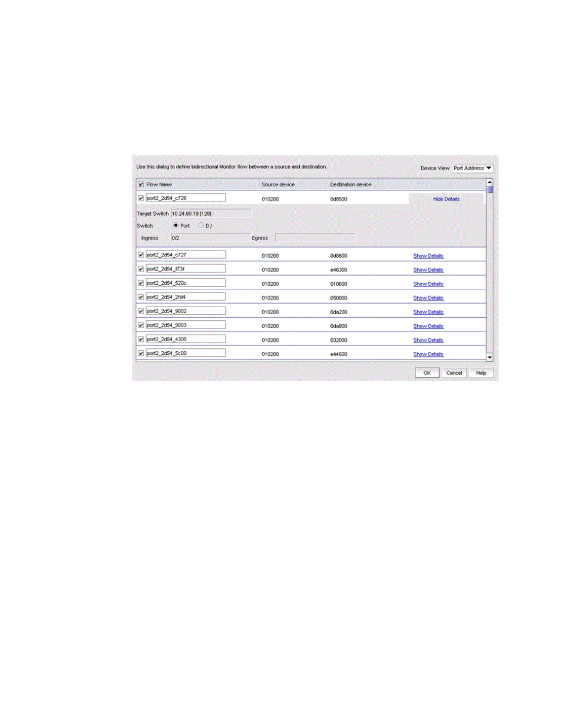The height and width of the screenshot is (728, 562).
Task: Show Details for destination e44600
Action: click(428, 354)
